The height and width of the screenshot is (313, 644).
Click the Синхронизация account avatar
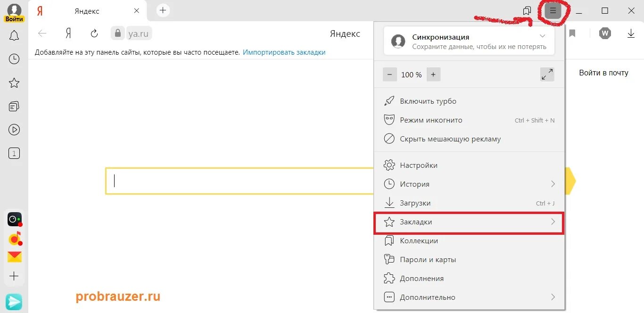tap(398, 41)
